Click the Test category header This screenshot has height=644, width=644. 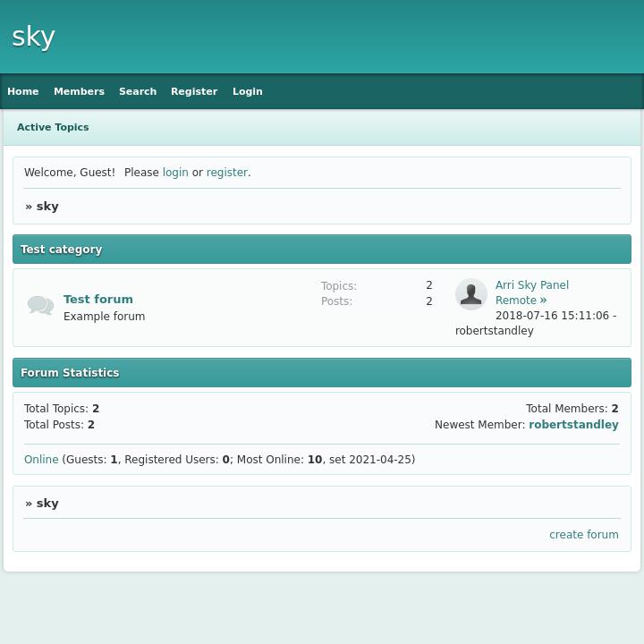click(x=62, y=250)
